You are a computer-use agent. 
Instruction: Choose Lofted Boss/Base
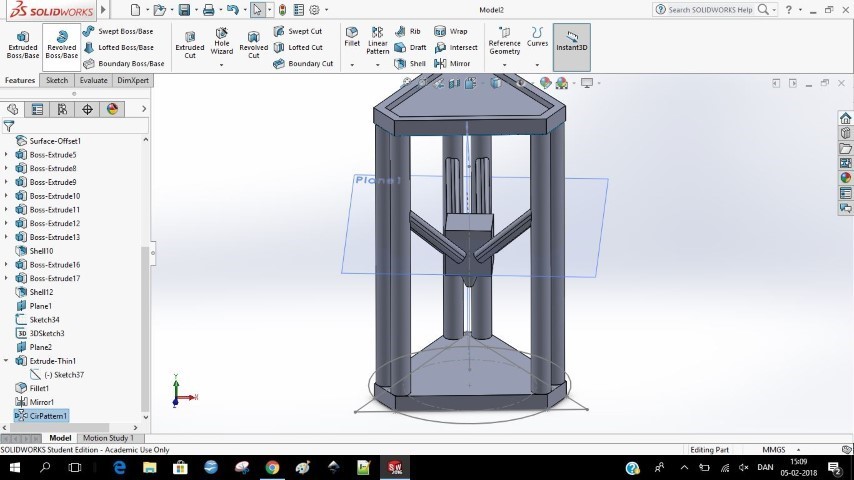coord(118,47)
